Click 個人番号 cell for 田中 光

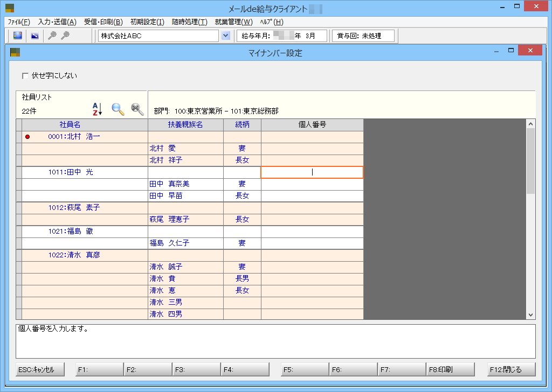tap(312, 172)
